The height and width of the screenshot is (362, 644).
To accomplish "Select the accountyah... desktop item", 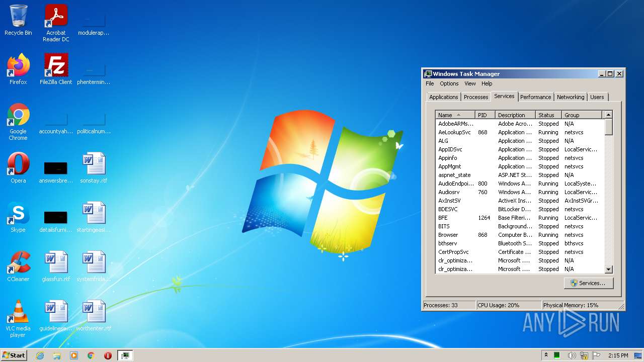I will click(56, 123).
